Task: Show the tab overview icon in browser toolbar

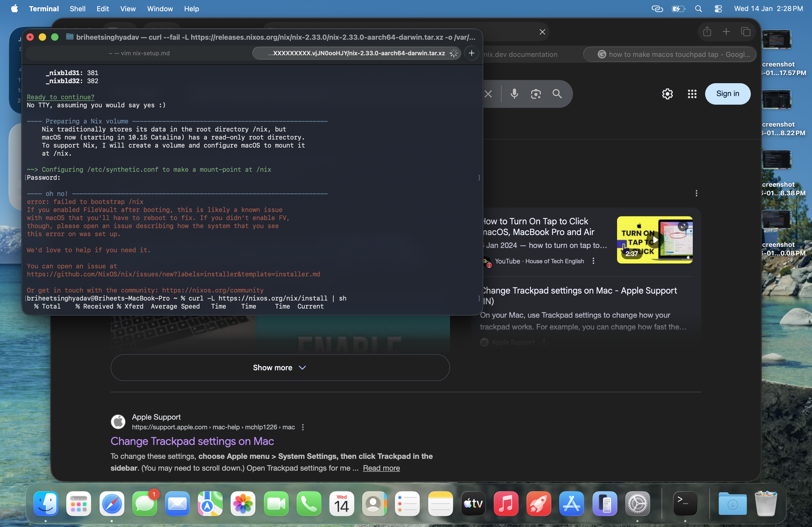Action: [746, 31]
